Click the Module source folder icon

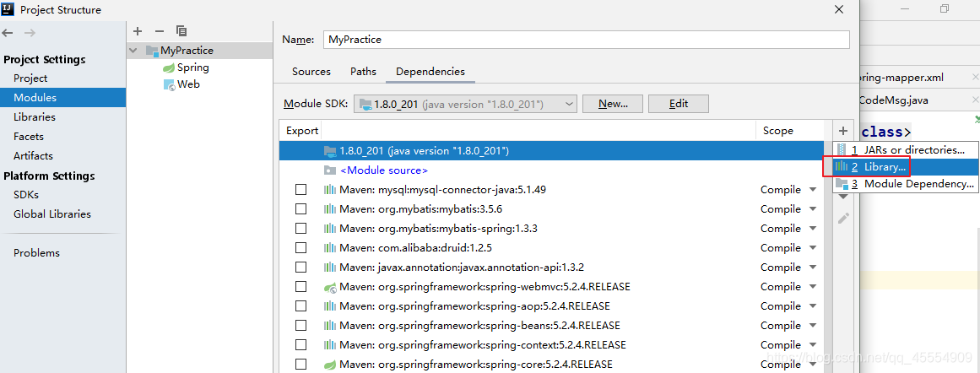[329, 170]
